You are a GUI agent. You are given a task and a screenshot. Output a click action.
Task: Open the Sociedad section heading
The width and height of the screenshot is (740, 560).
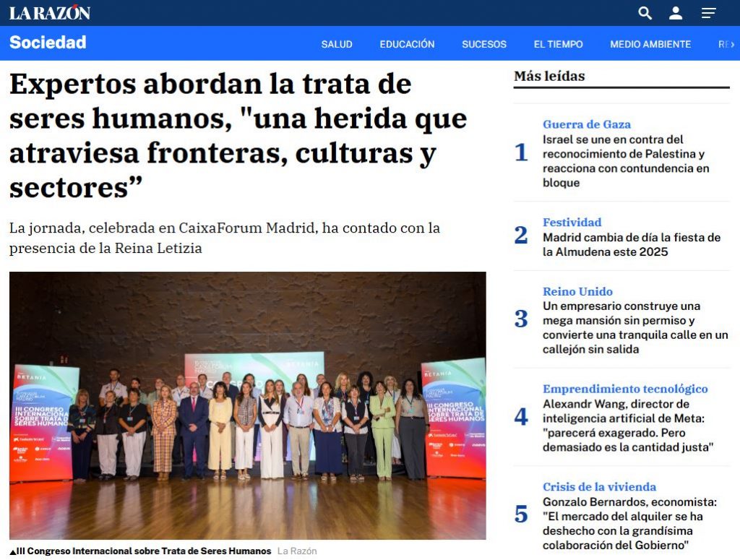(48, 43)
